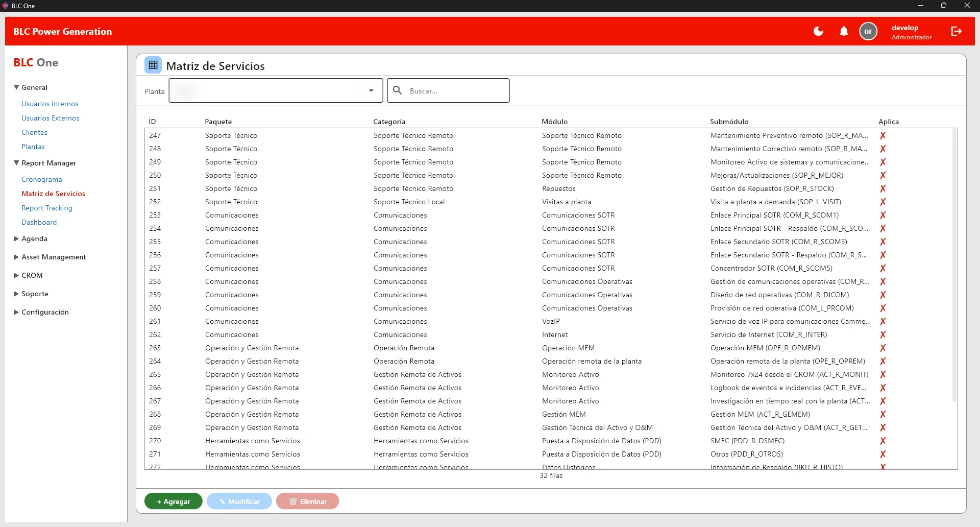Click the red X for row 247
The image size is (980, 527).
(x=883, y=135)
